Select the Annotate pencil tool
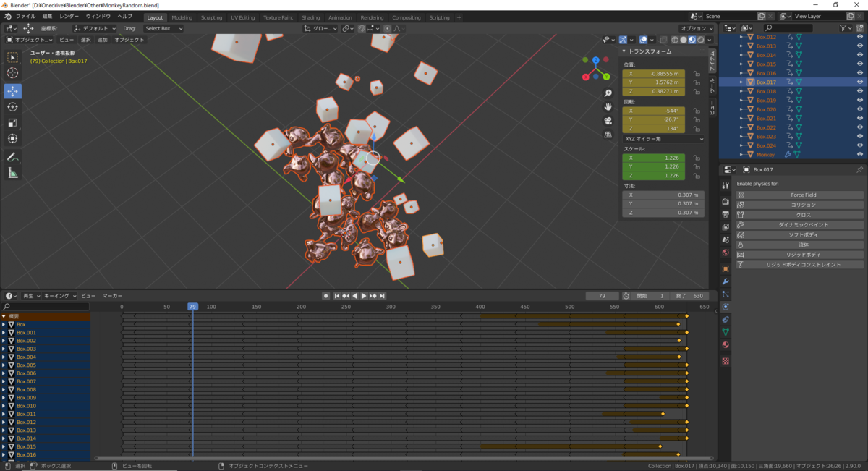This screenshot has width=868, height=471. (13, 157)
